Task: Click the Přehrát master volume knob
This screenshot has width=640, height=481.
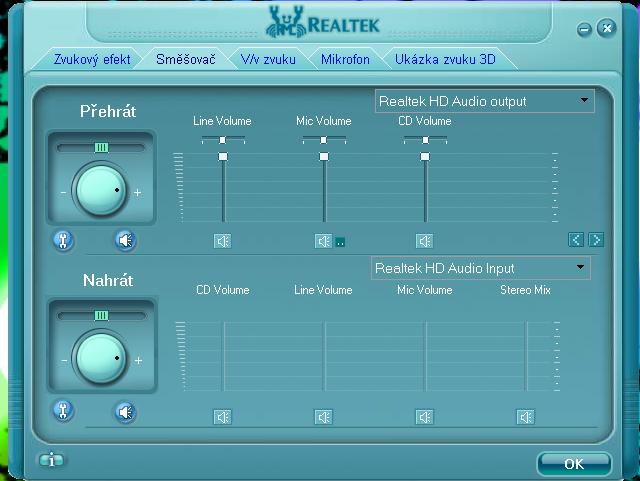Action: click(101, 189)
